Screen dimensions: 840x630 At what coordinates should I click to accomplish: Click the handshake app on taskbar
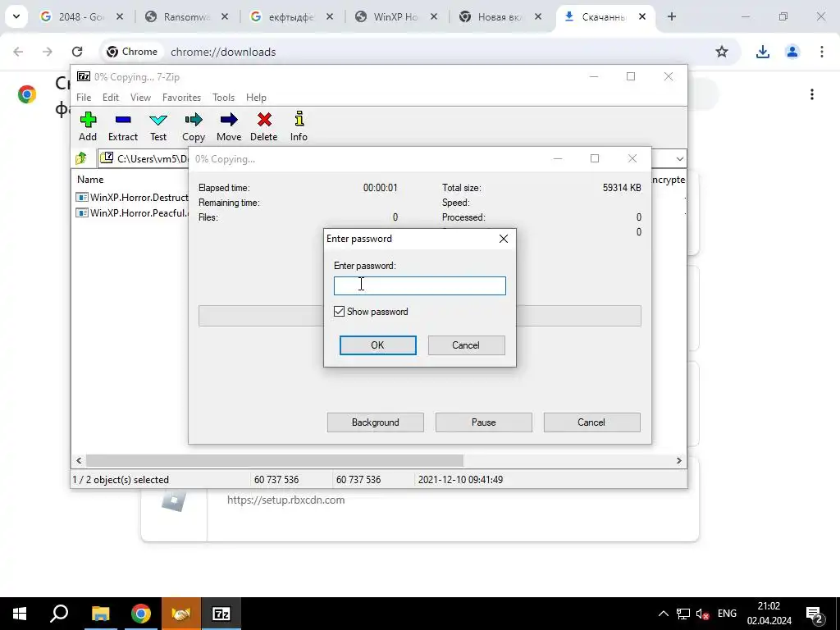coord(181,614)
